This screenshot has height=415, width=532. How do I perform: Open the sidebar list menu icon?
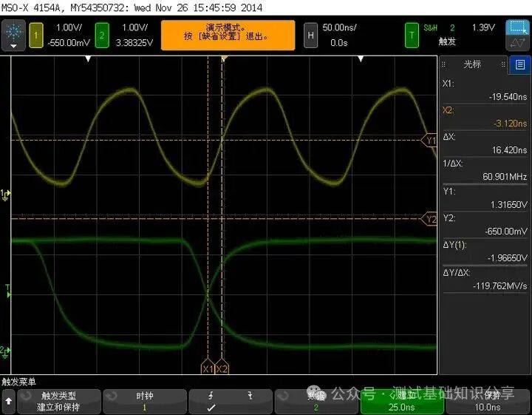[520, 64]
